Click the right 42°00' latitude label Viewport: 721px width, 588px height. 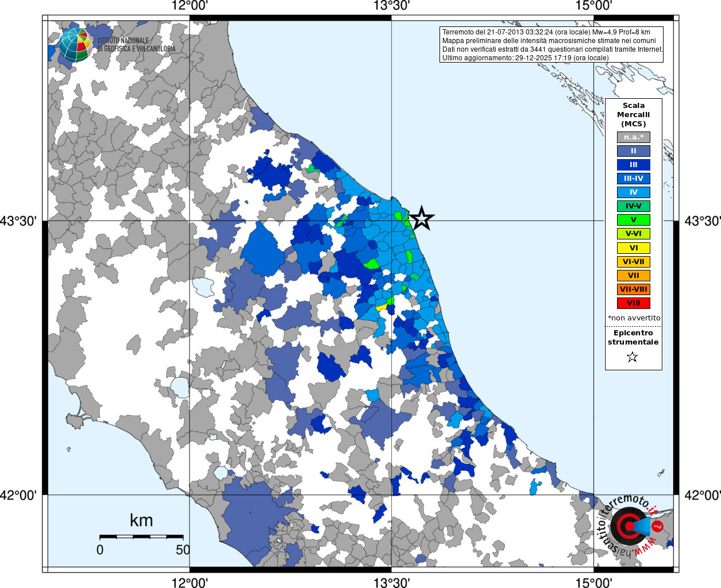coord(702,495)
